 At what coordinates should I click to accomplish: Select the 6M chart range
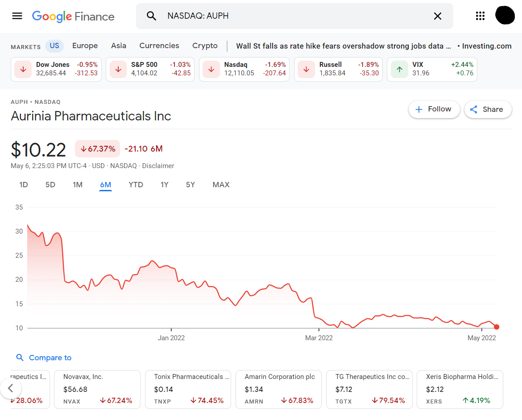[x=106, y=184]
